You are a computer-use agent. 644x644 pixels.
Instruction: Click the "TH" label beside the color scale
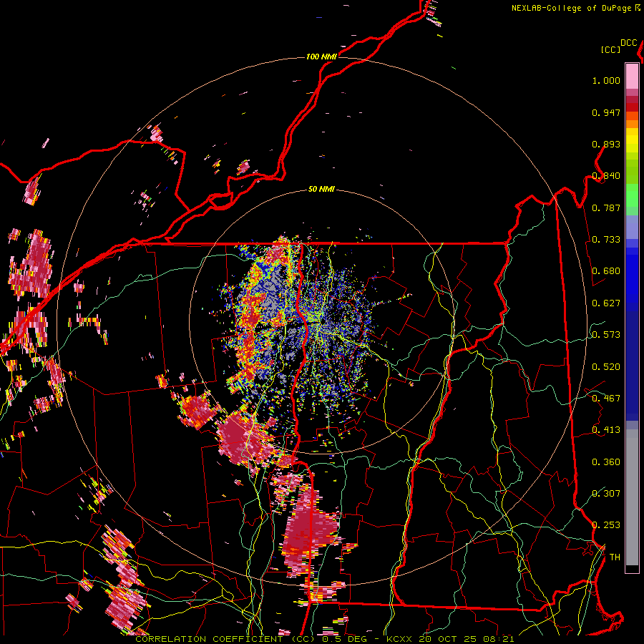tap(615, 557)
